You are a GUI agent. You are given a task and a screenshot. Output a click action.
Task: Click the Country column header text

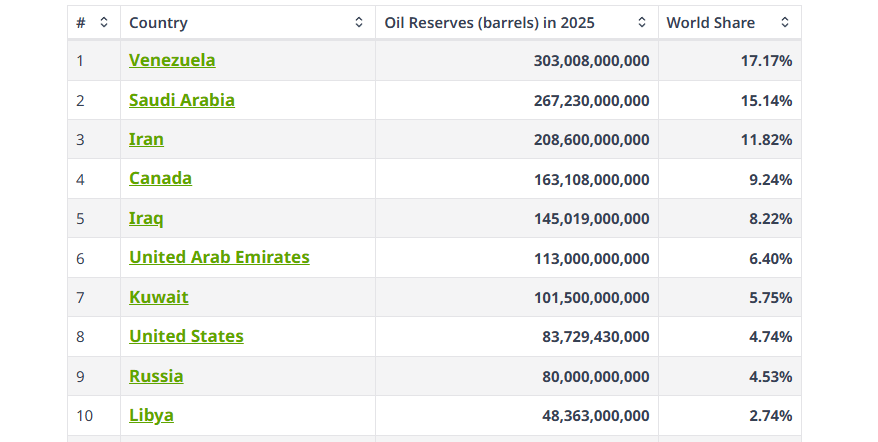click(x=158, y=22)
